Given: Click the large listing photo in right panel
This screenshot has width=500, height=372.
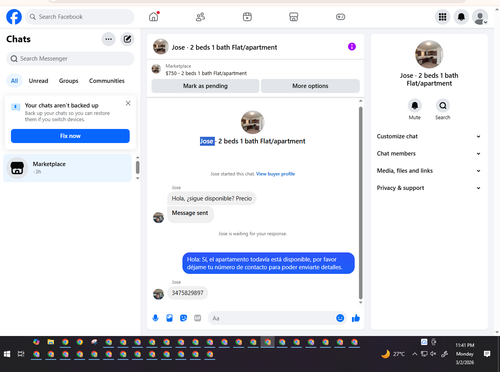Looking at the screenshot, I should coord(429,54).
